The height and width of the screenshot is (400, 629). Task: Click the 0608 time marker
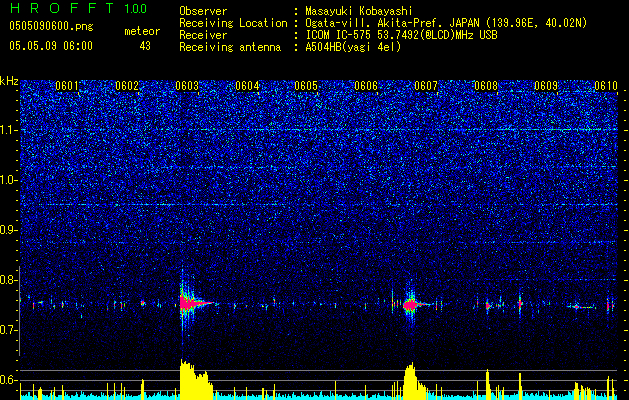pyautogui.click(x=486, y=86)
